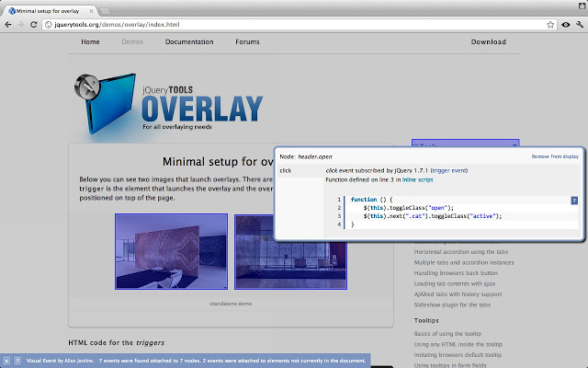Click the jQuery Tools folder logo
The width and height of the screenshot is (588, 368).
105,103
